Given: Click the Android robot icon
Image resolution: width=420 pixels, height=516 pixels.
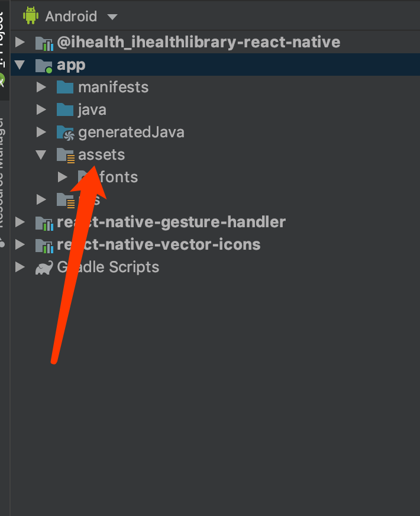Looking at the screenshot, I should 30,16.
